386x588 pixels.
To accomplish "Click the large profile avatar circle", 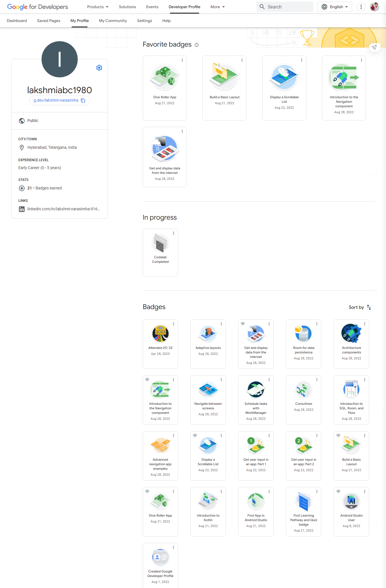I will [60, 59].
